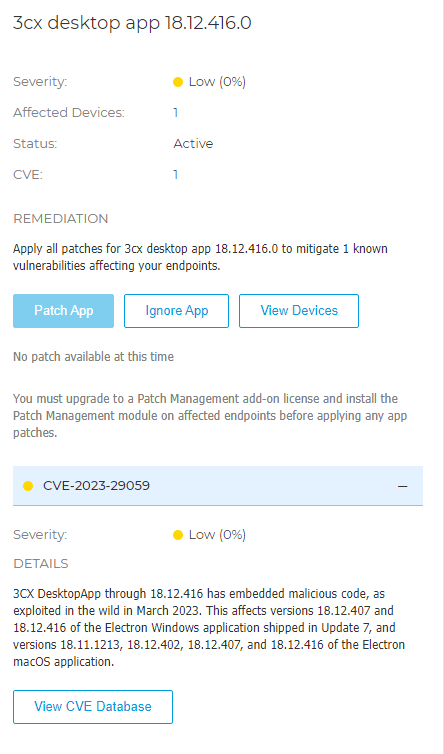Click yellow severity dot beside CVE-2023-29059

28,486
